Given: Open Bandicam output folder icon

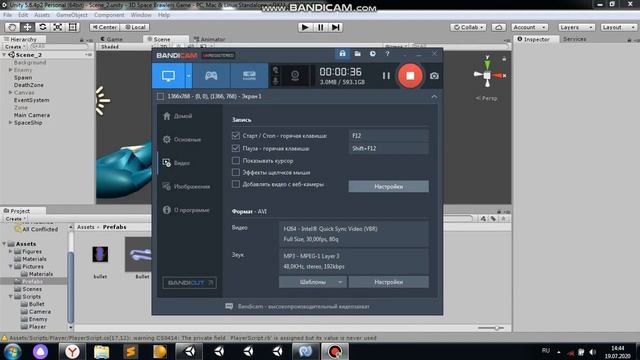Looking at the screenshot, I should click(x=358, y=54).
